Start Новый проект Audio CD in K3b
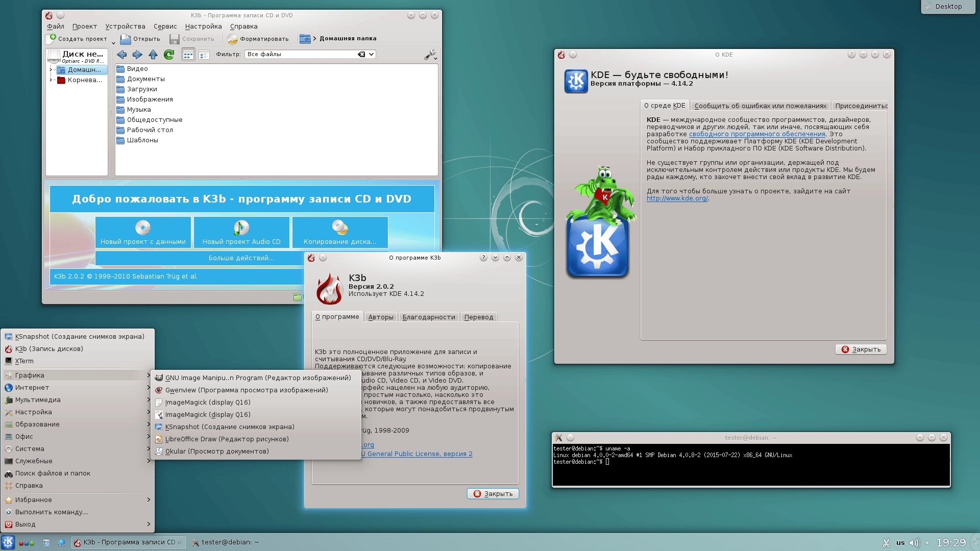This screenshot has width=980, height=551. [241, 232]
